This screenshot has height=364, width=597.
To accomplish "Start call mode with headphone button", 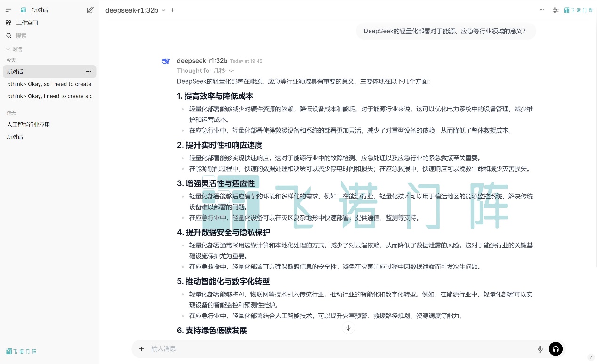I will coord(556,349).
